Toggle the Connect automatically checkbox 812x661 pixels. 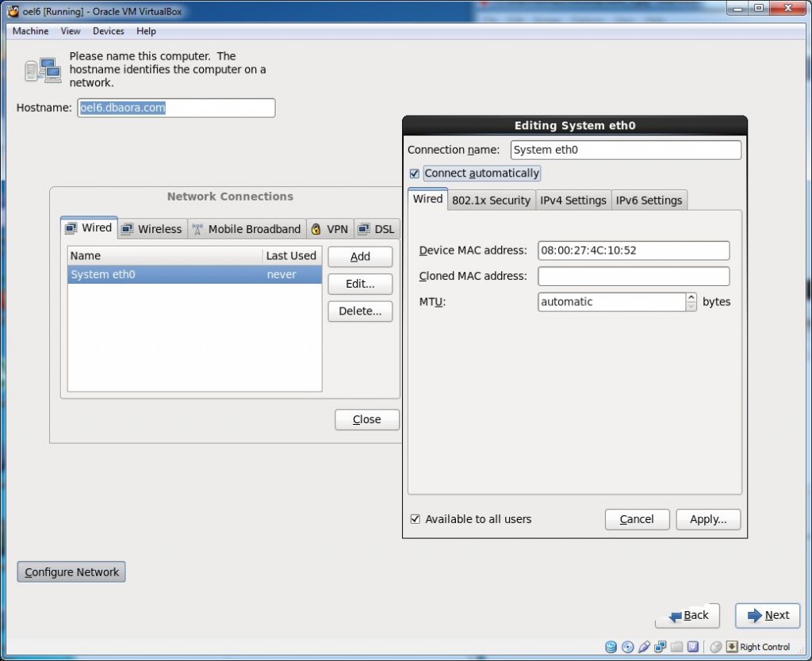pyautogui.click(x=414, y=174)
